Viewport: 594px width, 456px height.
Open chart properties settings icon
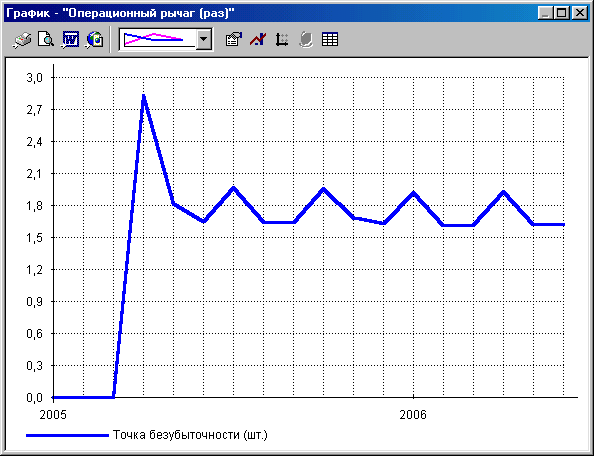click(233, 39)
